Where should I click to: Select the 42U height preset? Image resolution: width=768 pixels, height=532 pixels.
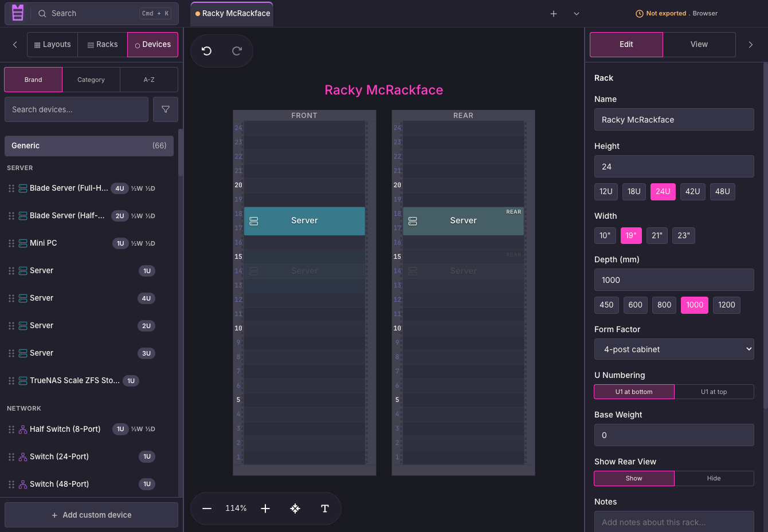[x=692, y=192]
